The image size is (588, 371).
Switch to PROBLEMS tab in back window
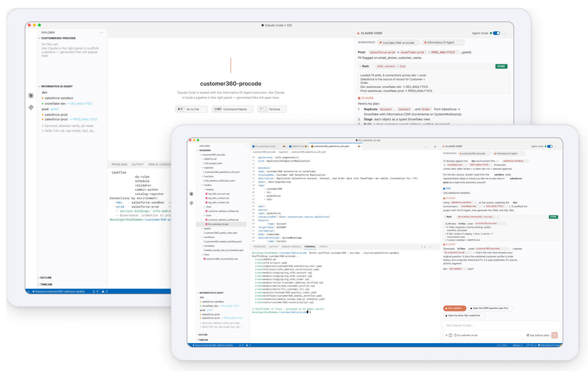point(119,164)
